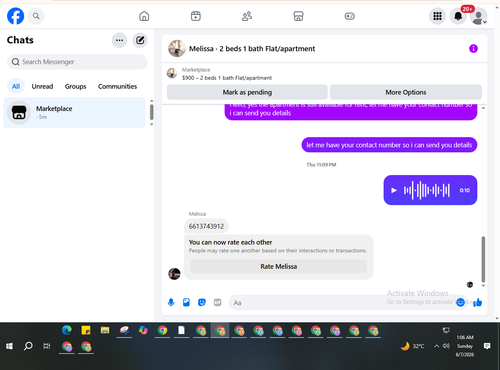The image size is (500, 370).
Task: Select the Communities filter tab
Action: pos(117,86)
